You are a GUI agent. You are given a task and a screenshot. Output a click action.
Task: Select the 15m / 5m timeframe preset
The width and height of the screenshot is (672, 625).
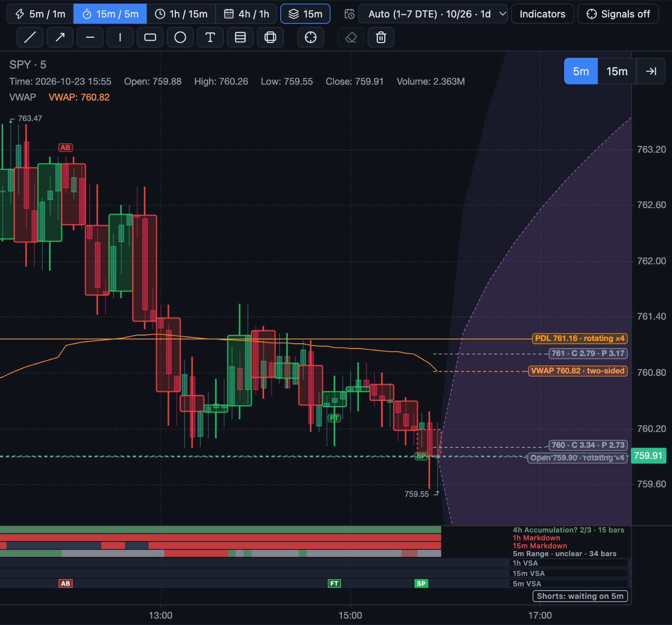110,14
